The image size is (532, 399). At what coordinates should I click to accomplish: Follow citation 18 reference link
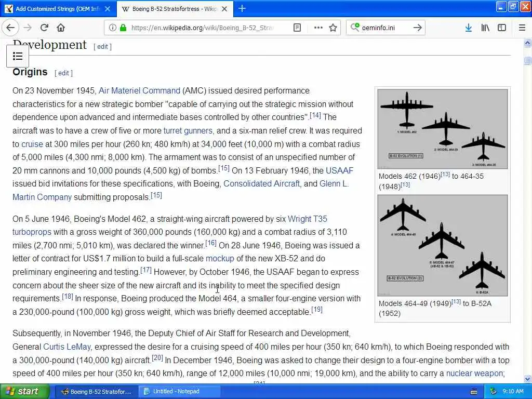tap(68, 297)
